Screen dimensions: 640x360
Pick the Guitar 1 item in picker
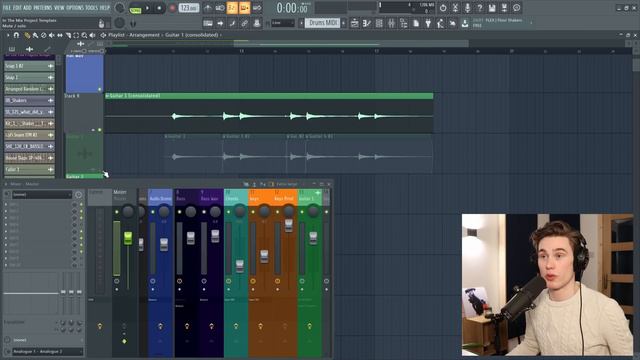point(29,169)
